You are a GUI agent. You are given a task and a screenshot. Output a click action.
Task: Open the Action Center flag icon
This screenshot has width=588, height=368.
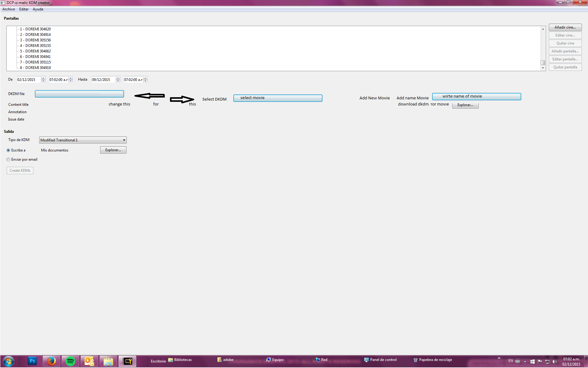pyautogui.click(x=540, y=362)
